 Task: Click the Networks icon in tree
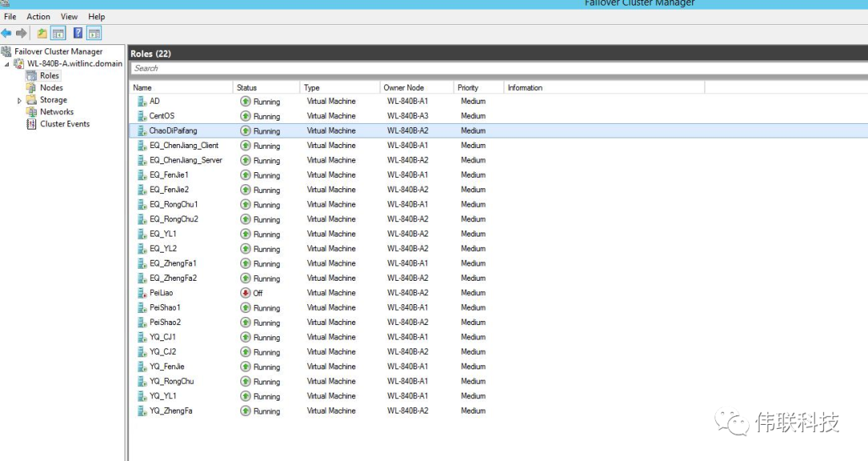(x=31, y=112)
